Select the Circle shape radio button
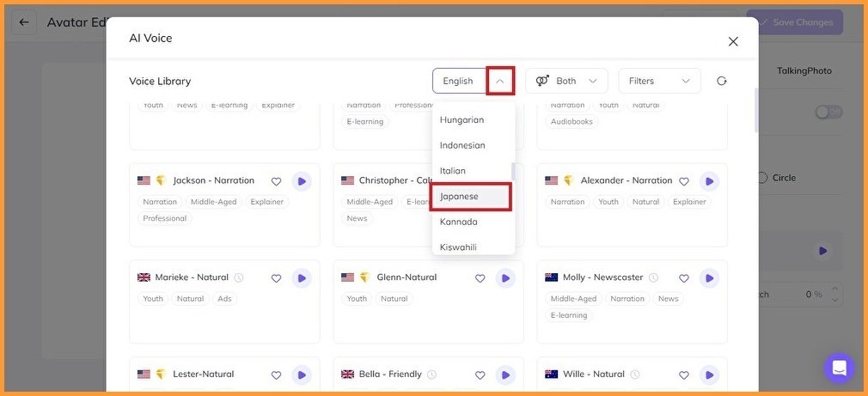The image size is (868, 396). coord(762,178)
